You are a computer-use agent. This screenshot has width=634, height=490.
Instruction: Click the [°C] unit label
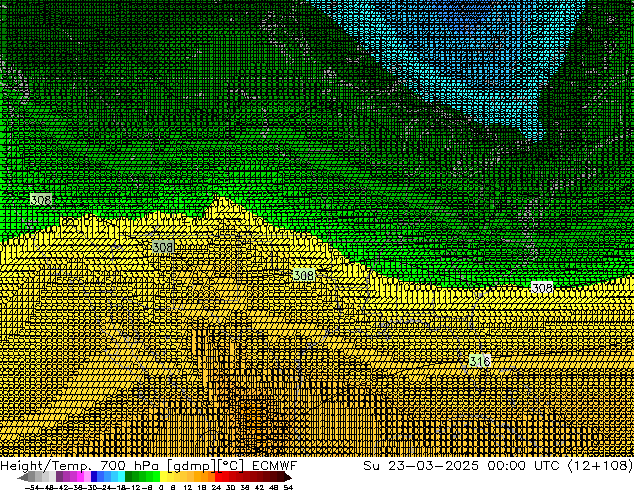tap(231, 466)
